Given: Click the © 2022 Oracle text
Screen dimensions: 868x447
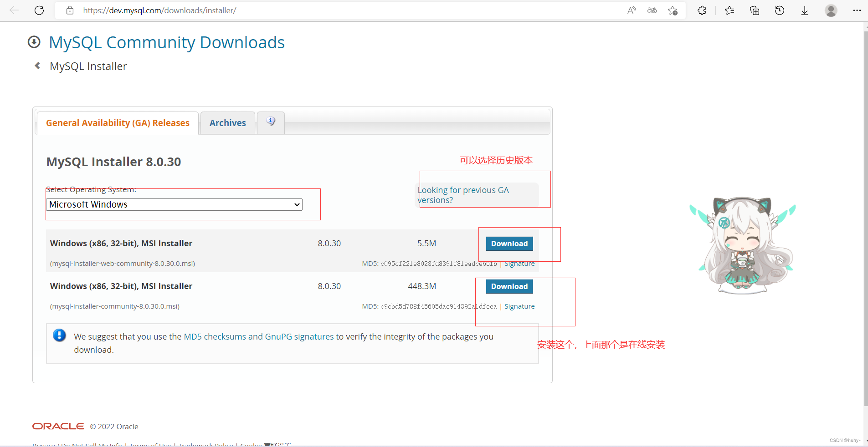Looking at the screenshot, I should 114,427.
